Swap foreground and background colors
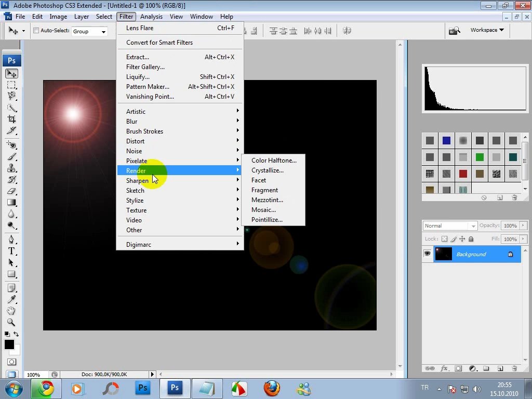 pos(16,334)
